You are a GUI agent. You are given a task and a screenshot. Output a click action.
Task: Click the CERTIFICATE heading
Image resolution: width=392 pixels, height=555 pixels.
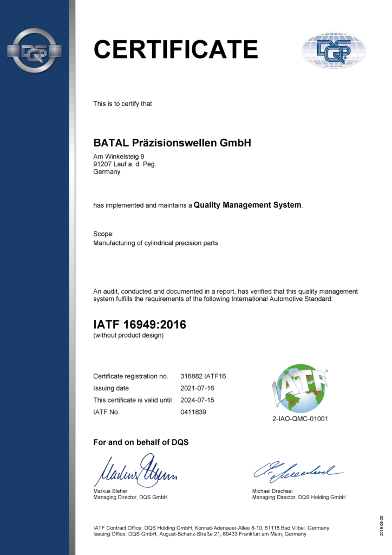[x=175, y=50]
